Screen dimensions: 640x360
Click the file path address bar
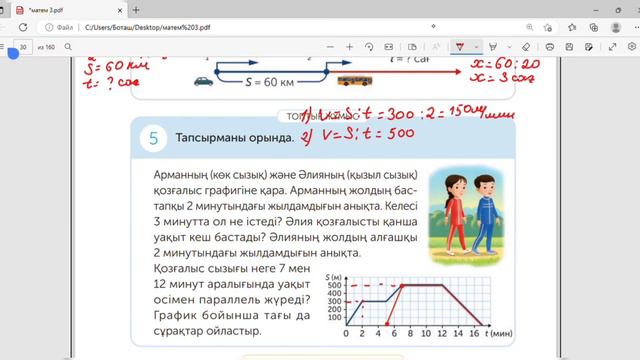click(x=147, y=27)
